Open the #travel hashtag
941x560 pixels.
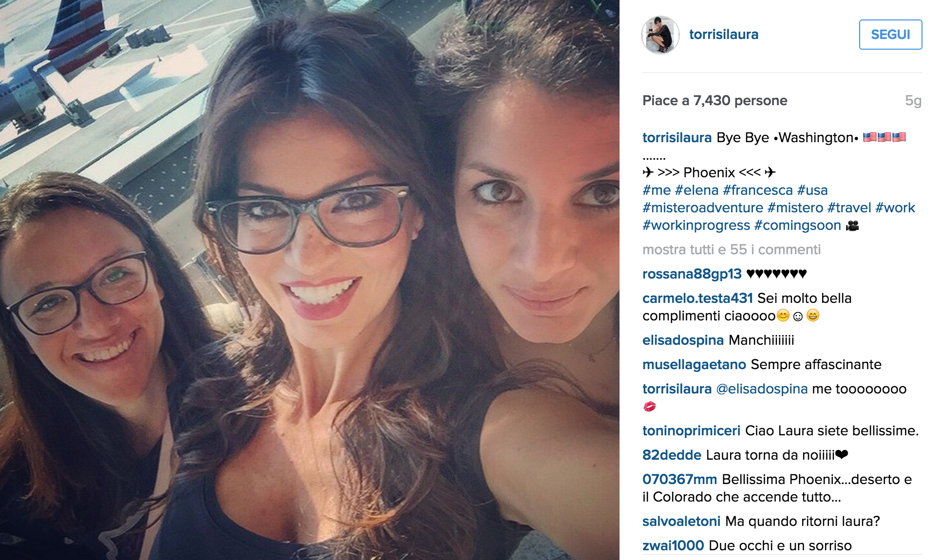coord(849,208)
